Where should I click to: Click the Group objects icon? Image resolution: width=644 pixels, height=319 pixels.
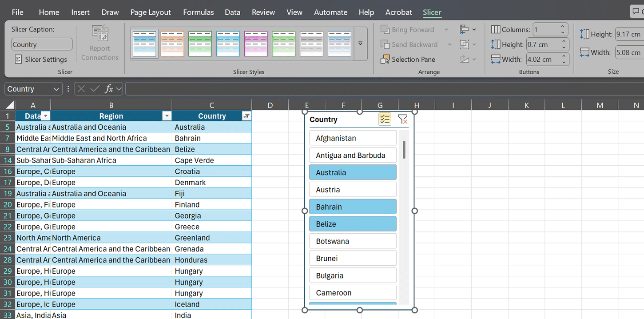465,44
